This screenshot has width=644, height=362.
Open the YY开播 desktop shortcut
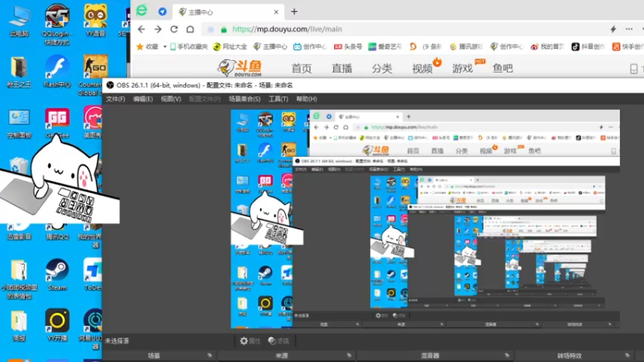[57, 325]
